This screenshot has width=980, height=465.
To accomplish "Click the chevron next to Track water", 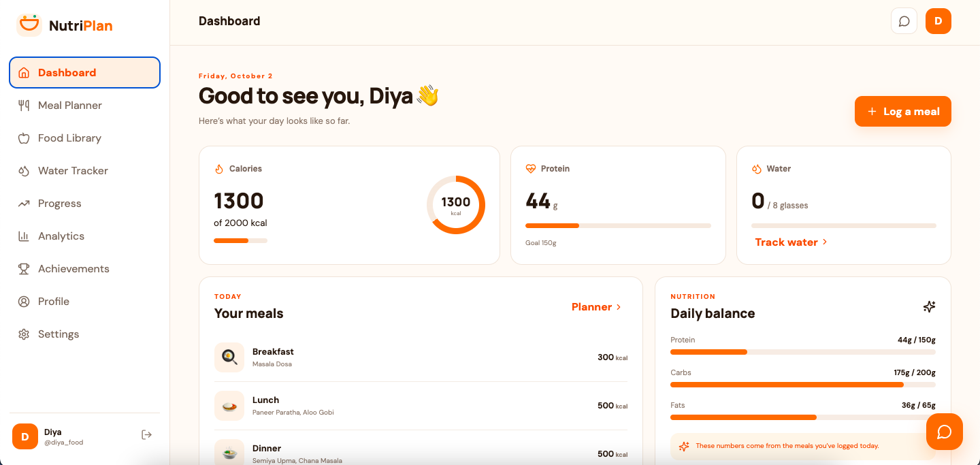I will [x=825, y=242].
